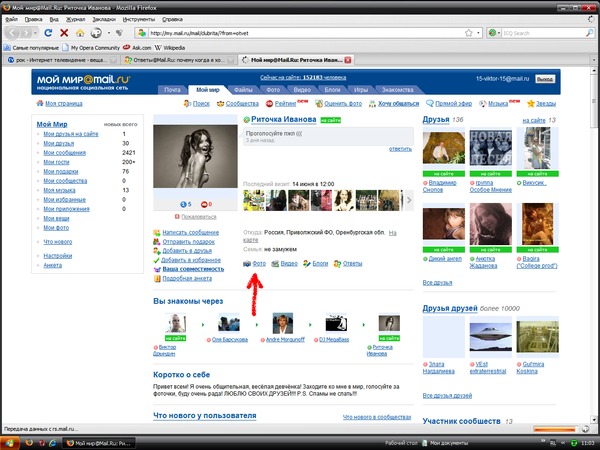Open the Закладки menu
This screenshot has width=600, height=450.
click(104, 19)
